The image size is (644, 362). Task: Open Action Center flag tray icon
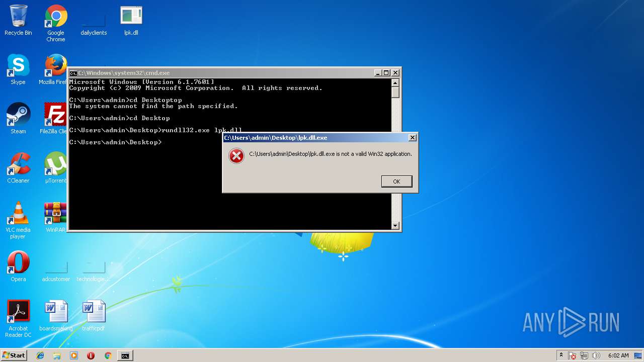tap(573, 355)
